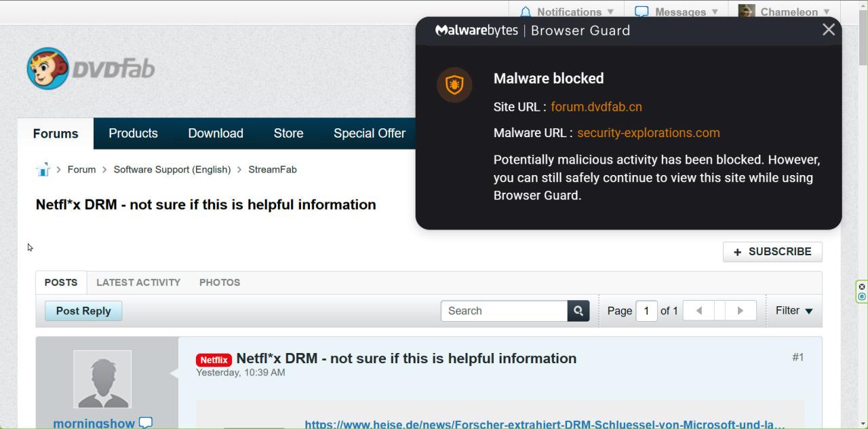
Task: Click the thread title heading above Subscribe
Action: (205, 204)
